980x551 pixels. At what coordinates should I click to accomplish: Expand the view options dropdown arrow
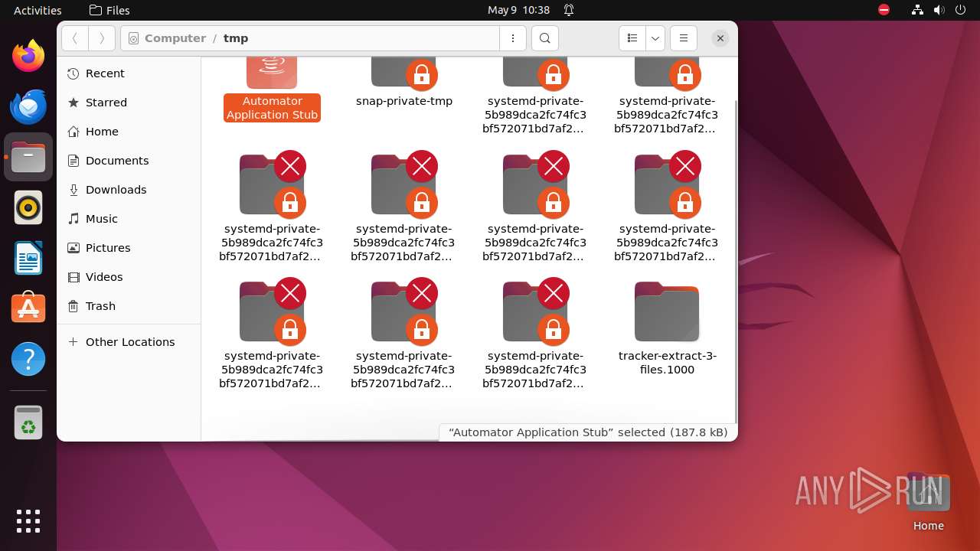point(655,38)
